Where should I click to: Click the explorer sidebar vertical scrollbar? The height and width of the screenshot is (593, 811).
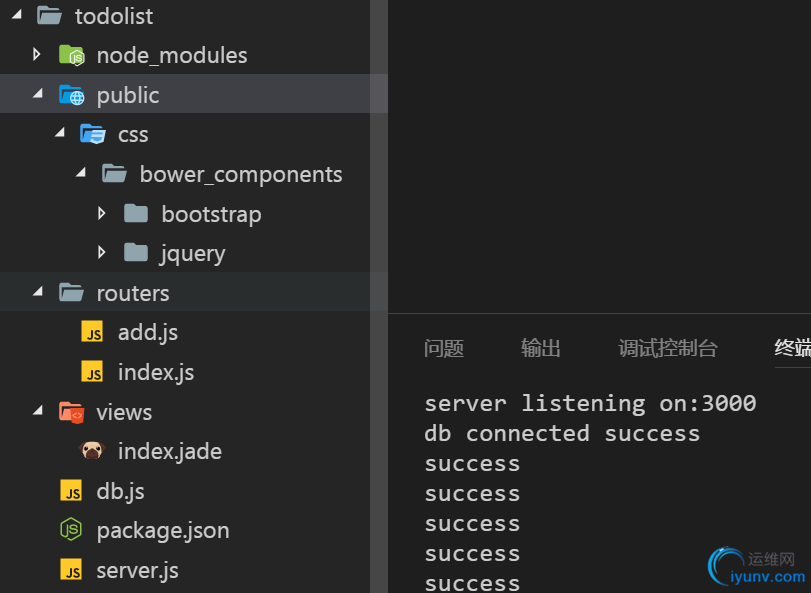tap(379, 296)
